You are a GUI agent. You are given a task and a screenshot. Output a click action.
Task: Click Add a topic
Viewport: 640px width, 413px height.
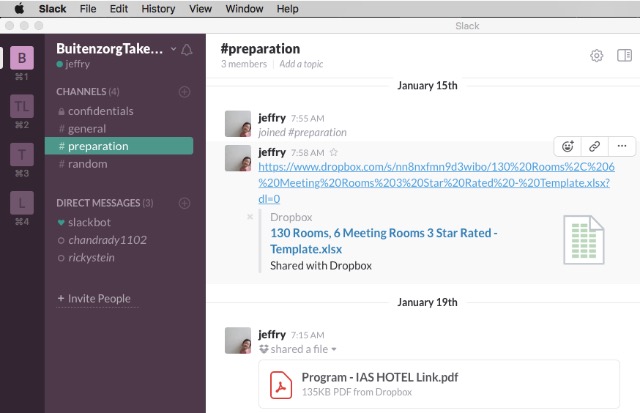[301, 64]
